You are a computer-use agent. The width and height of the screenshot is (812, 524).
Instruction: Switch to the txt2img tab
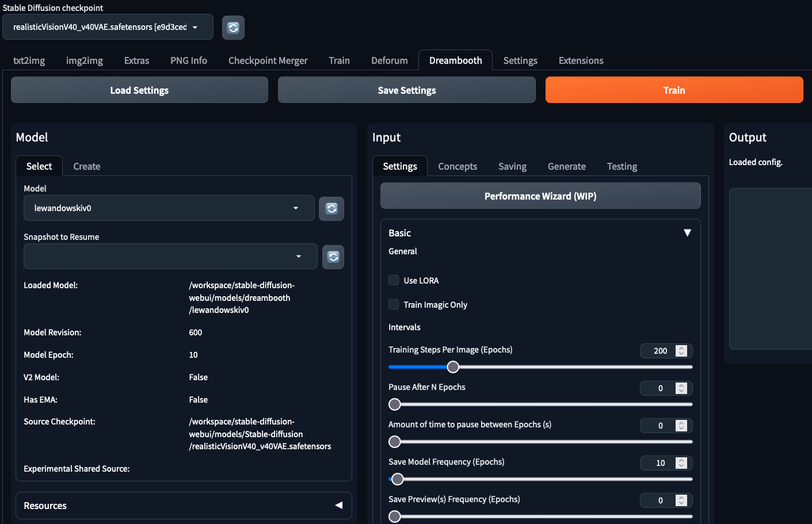point(29,60)
